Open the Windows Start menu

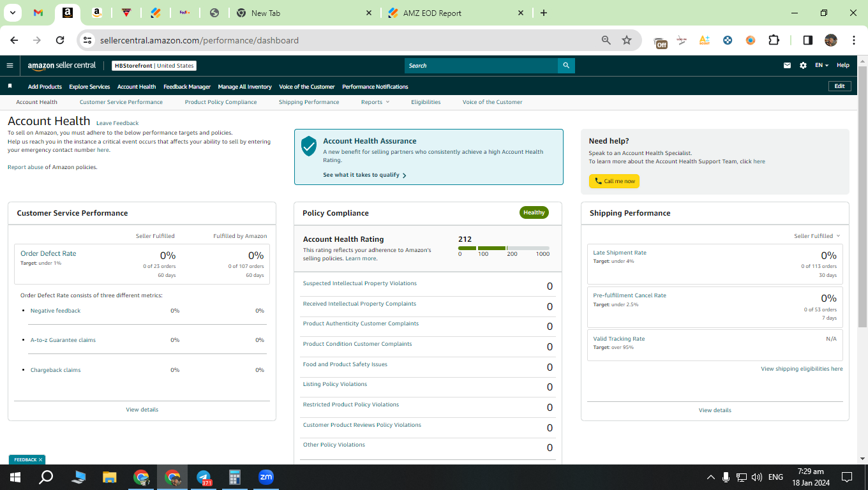[x=15, y=477]
